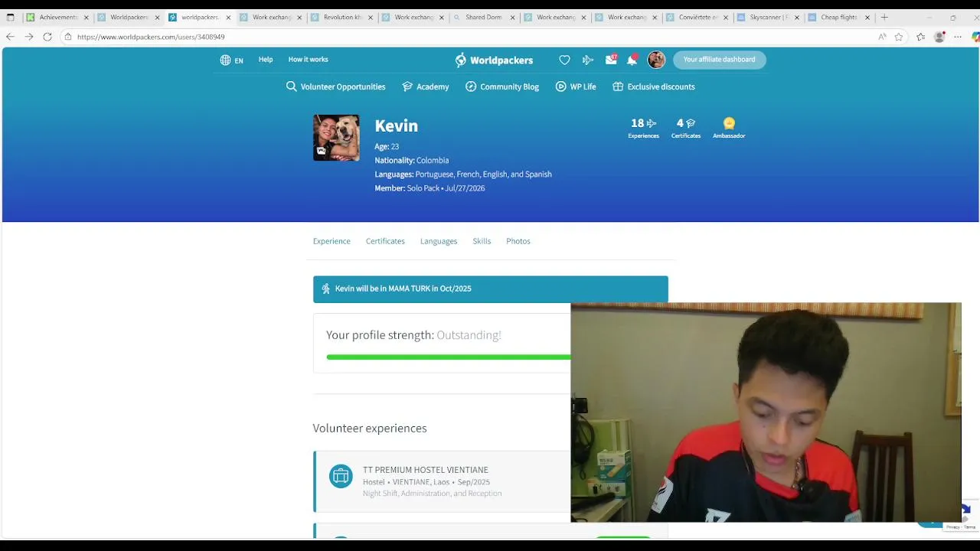Click the MAMA TURK upcoming trip banner
Screen dimensions: 980x551
(490, 289)
